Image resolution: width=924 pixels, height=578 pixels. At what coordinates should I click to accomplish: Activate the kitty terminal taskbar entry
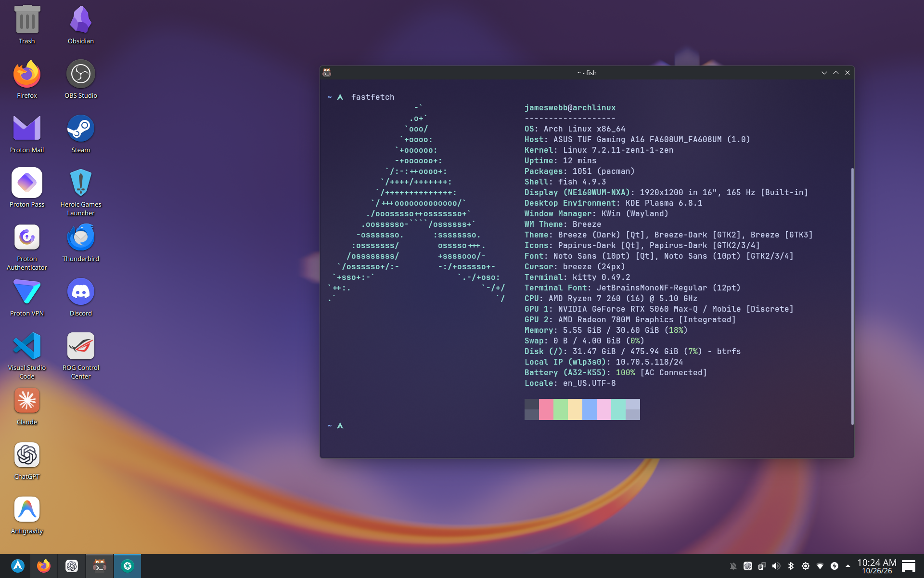pyautogui.click(x=100, y=566)
